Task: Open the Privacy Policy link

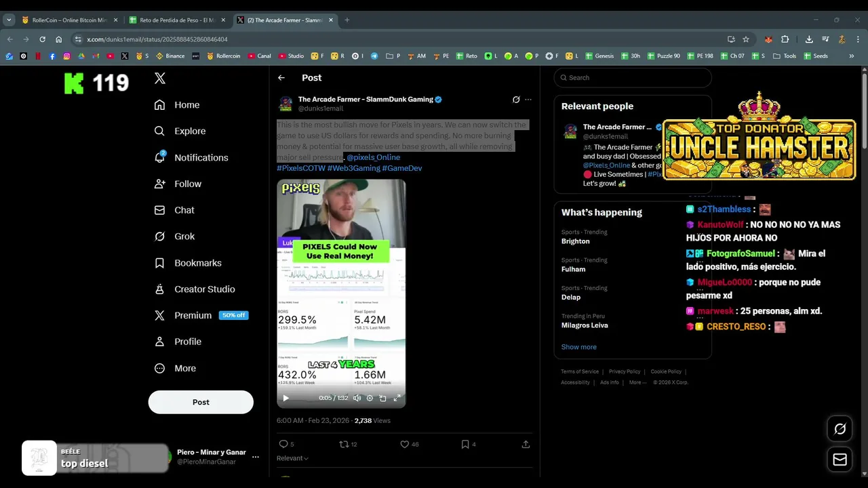Action: tap(625, 371)
